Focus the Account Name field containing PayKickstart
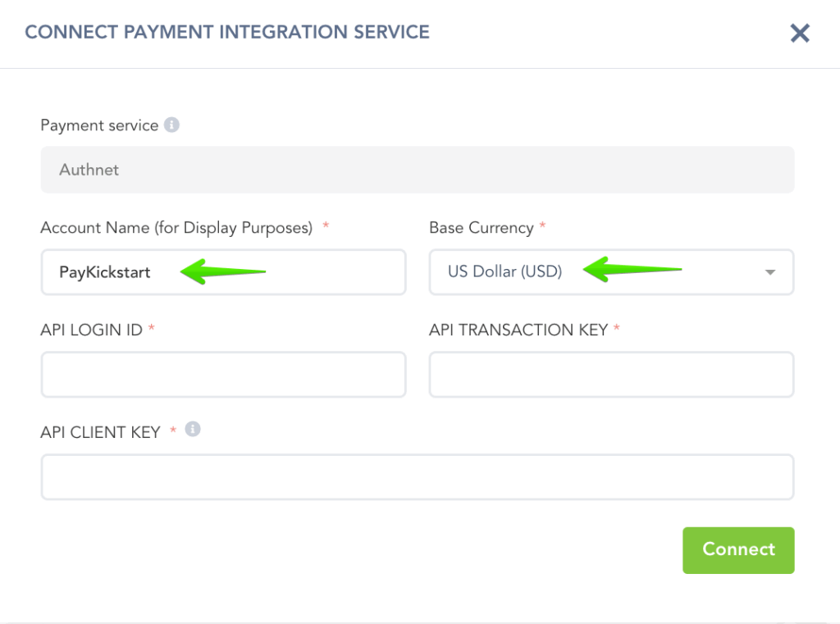This screenshot has width=840, height=624. coord(223,272)
